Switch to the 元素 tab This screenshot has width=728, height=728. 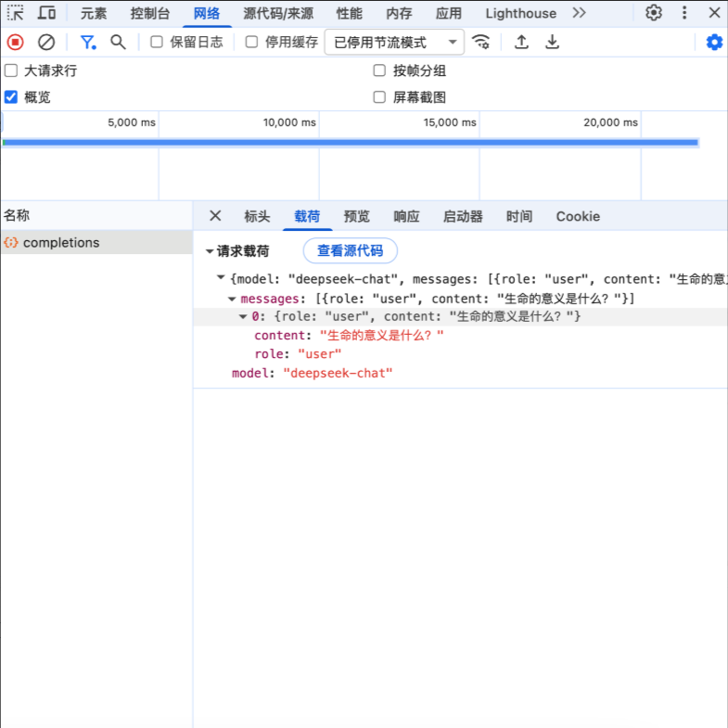click(x=94, y=14)
